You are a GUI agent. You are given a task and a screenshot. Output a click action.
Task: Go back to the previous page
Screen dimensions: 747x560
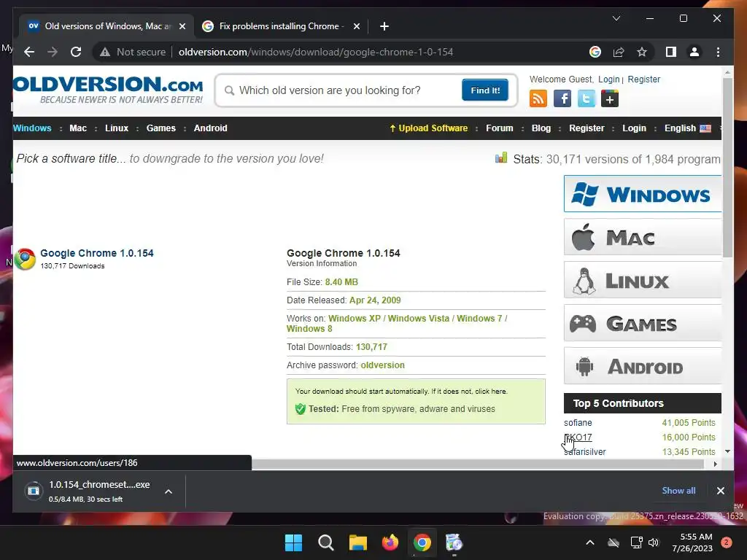(29, 52)
